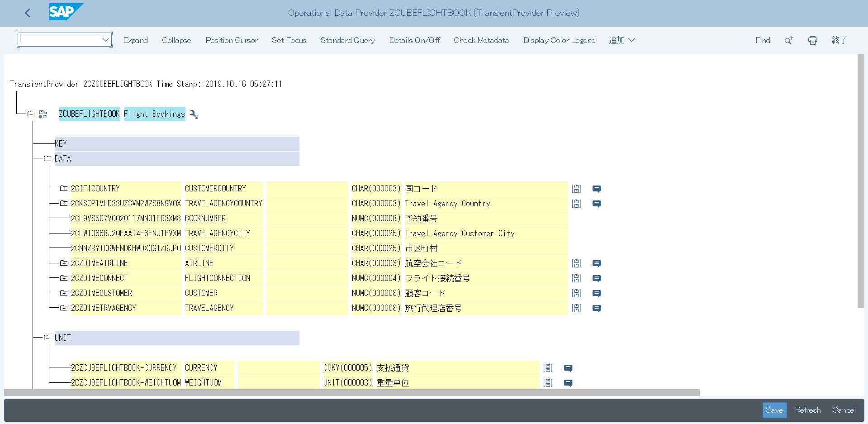Open detail icon for 2CZDIMECUSTOMER row

point(576,293)
